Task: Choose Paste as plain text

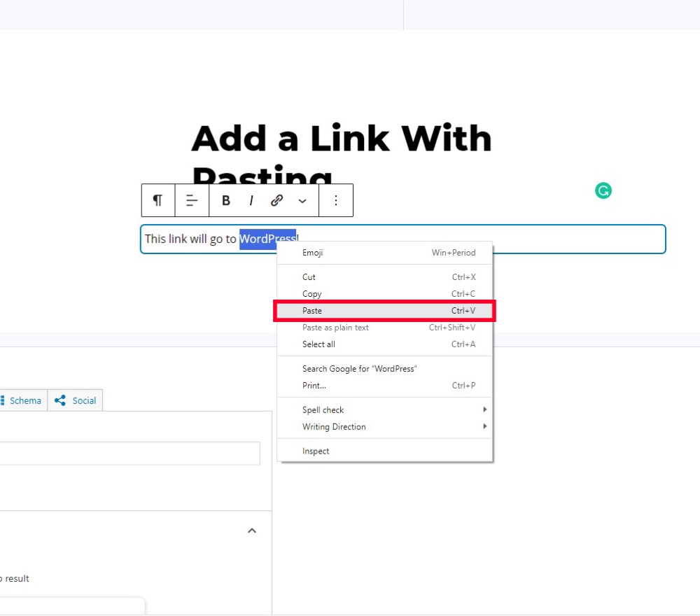Action: point(335,327)
